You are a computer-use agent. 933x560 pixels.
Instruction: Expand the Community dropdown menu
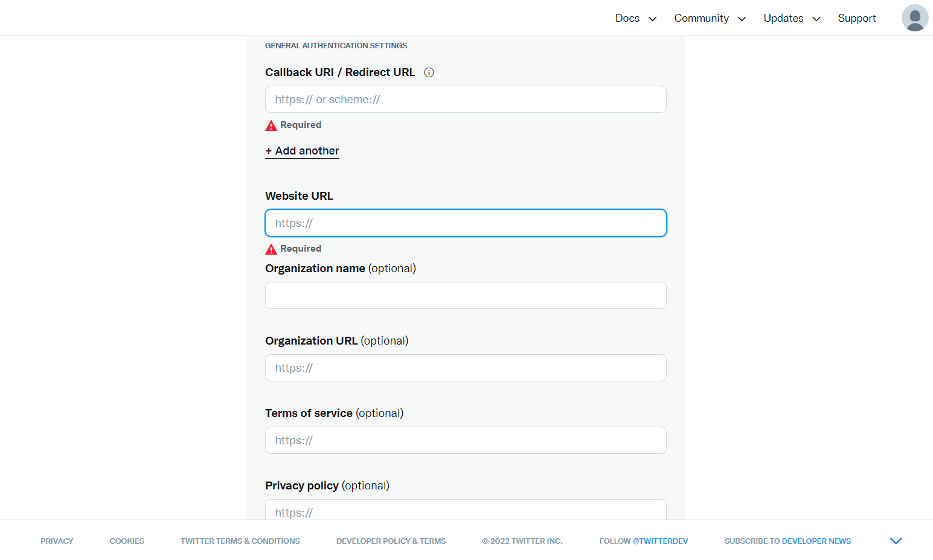pyautogui.click(x=710, y=18)
